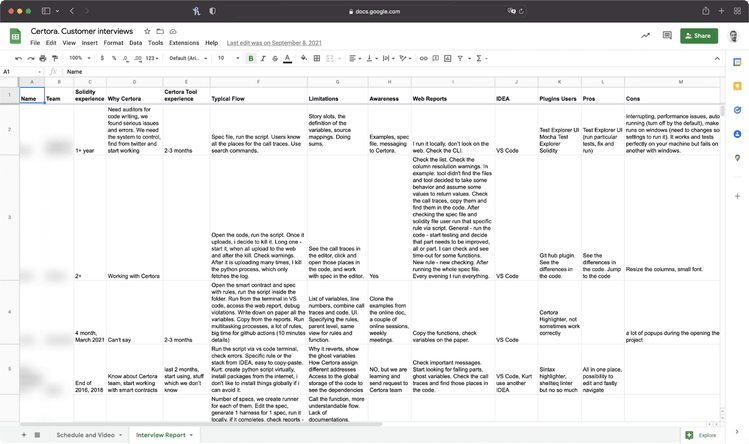Switch to Schedule and Video sheet tab
This screenshot has width=749, height=444.
(x=85, y=435)
